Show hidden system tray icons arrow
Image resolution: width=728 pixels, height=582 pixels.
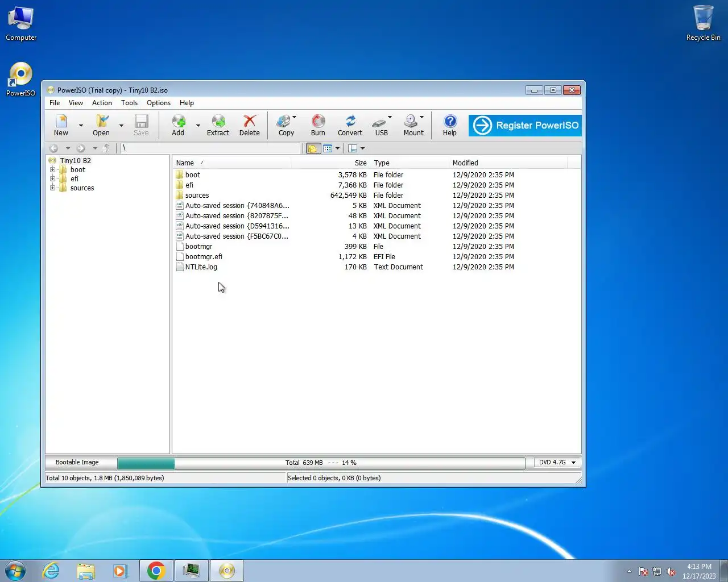click(x=629, y=572)
